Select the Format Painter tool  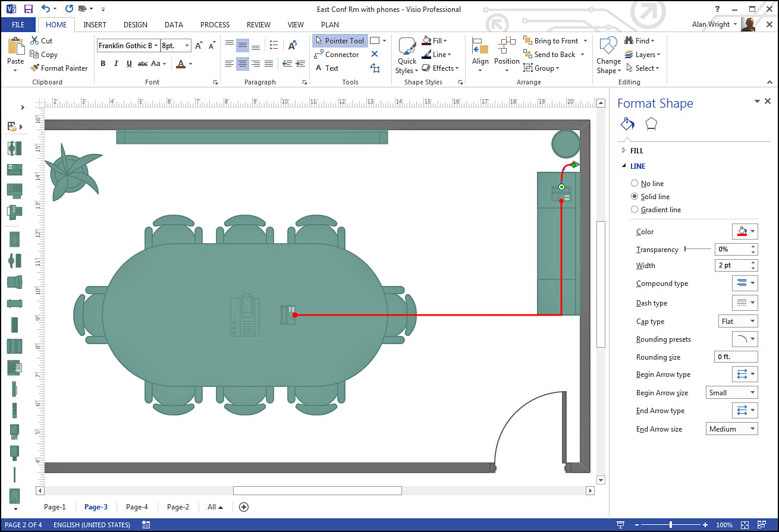coord(58,68)
